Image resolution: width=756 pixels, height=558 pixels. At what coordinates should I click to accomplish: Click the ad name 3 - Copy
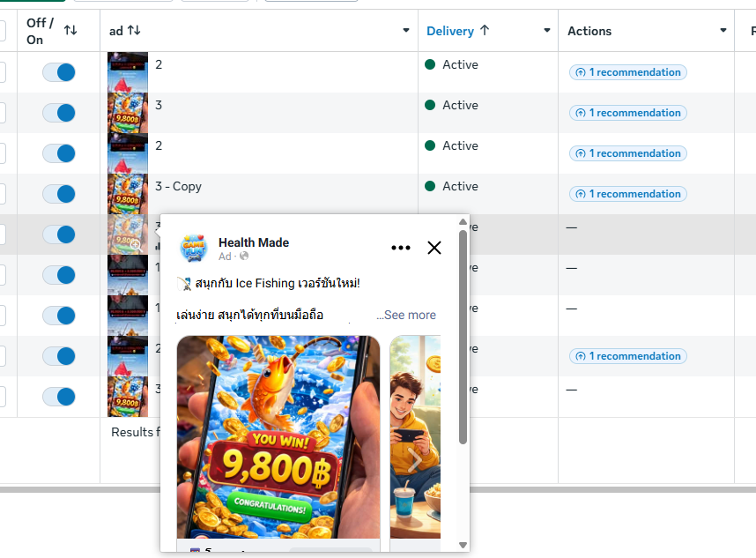[178, 186]
